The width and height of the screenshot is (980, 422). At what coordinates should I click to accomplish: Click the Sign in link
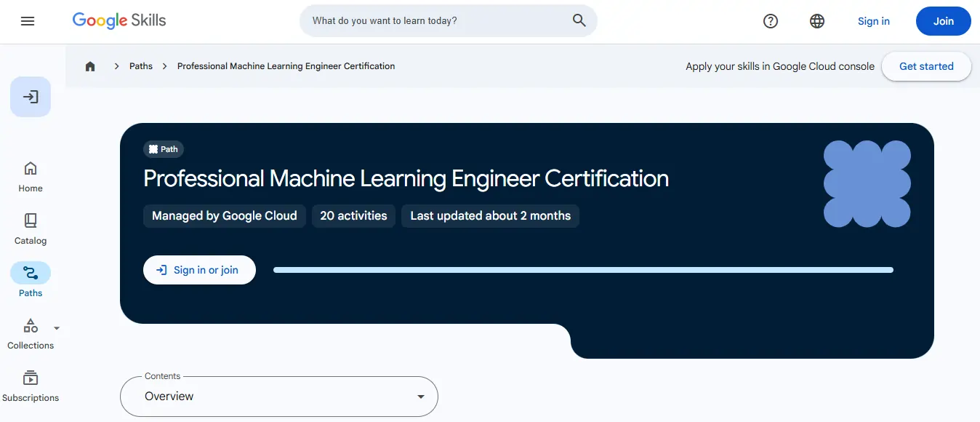(x=874, y=21)
